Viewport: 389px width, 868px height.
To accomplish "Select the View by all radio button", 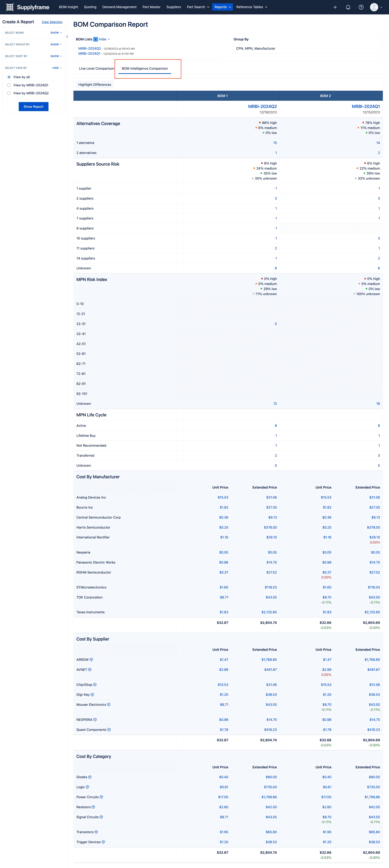I will click(x=9, y=77).
